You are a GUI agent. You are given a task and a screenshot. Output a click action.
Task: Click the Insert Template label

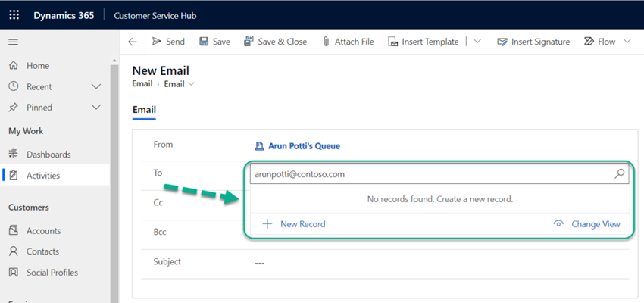pyautogui.click(x=430, y=42)
